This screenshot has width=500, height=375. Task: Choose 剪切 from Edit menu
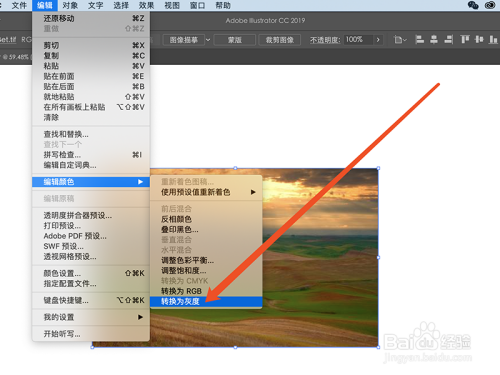91,45
